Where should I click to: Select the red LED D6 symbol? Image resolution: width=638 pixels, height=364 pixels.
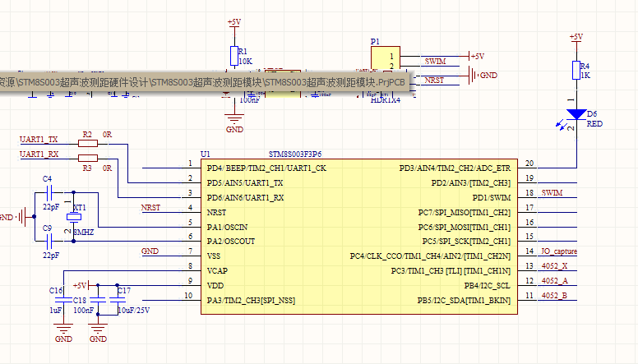click(x=576, y=114)
